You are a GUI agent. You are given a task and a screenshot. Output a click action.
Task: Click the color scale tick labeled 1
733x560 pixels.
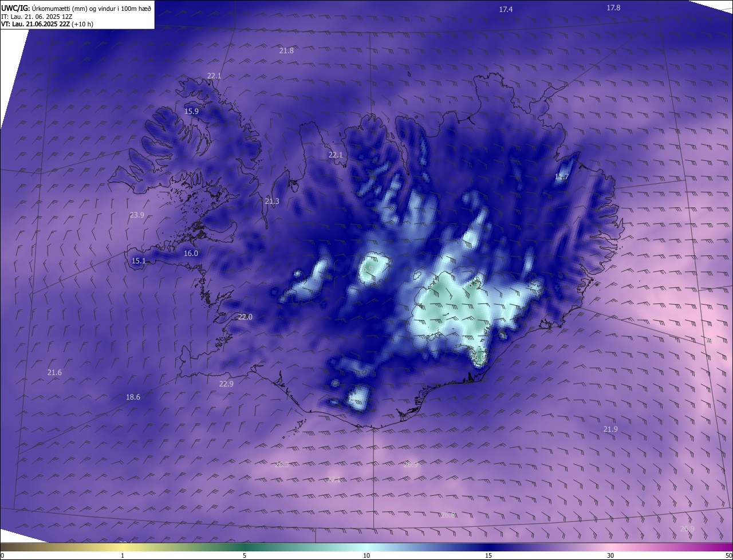pos(123,556)
